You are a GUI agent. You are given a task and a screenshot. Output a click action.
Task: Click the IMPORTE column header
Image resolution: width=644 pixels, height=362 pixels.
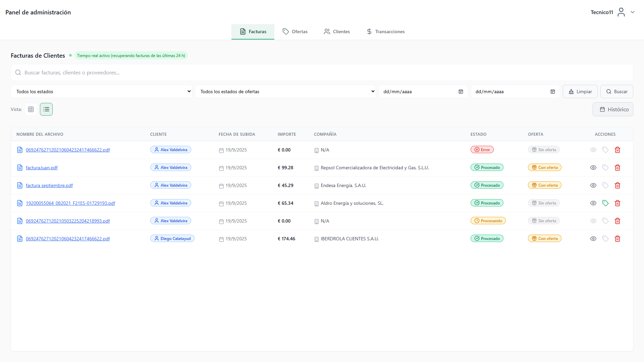click(287, 134)
